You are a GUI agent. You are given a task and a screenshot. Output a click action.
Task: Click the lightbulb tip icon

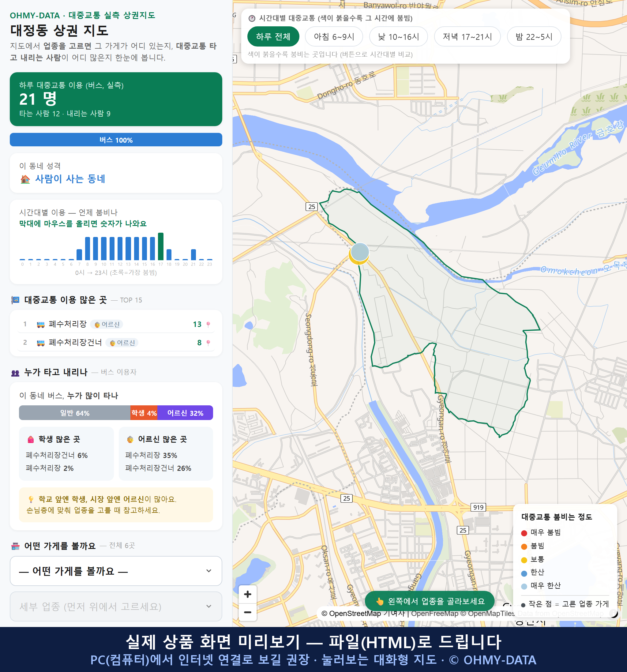pyautogui.click(x=31, y=500)
